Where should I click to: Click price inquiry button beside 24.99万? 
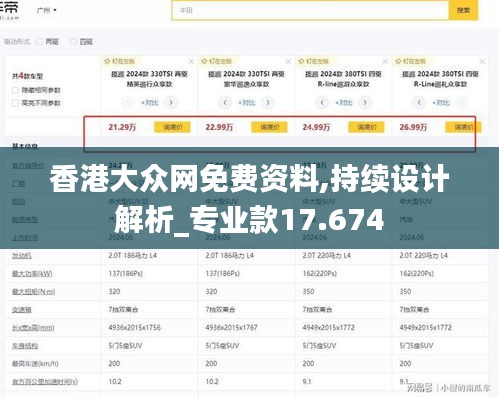[x=366, y=127]
